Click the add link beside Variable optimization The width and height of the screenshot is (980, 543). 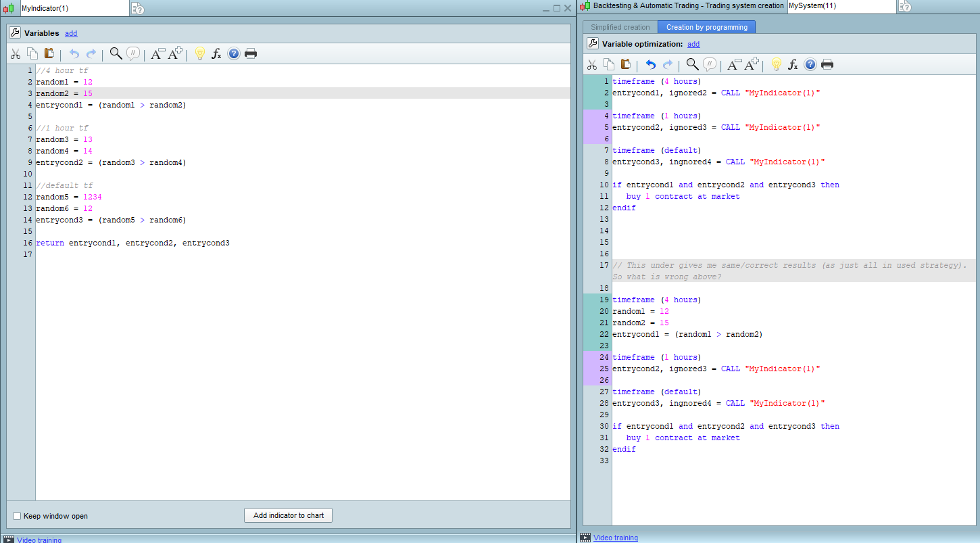(693, 44)
